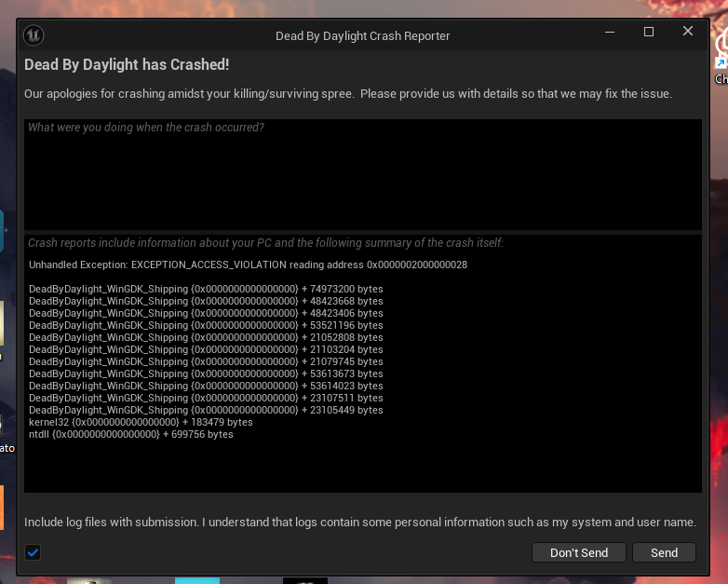Click the kernel32 stack trace line
The image size is (728, 584).
141,422
